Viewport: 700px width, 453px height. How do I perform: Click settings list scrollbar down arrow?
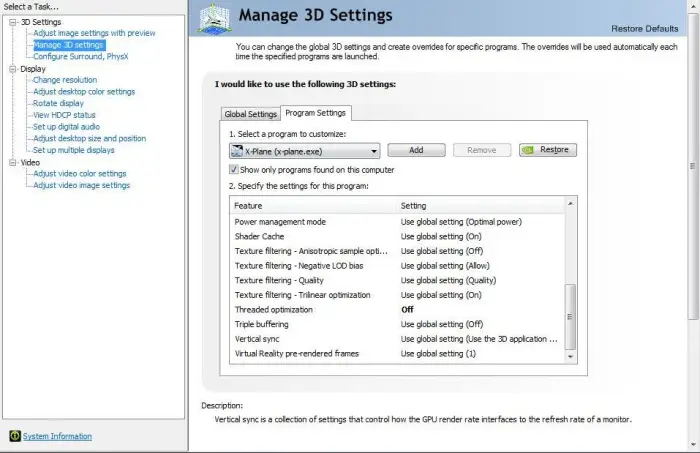pos(570,357)
